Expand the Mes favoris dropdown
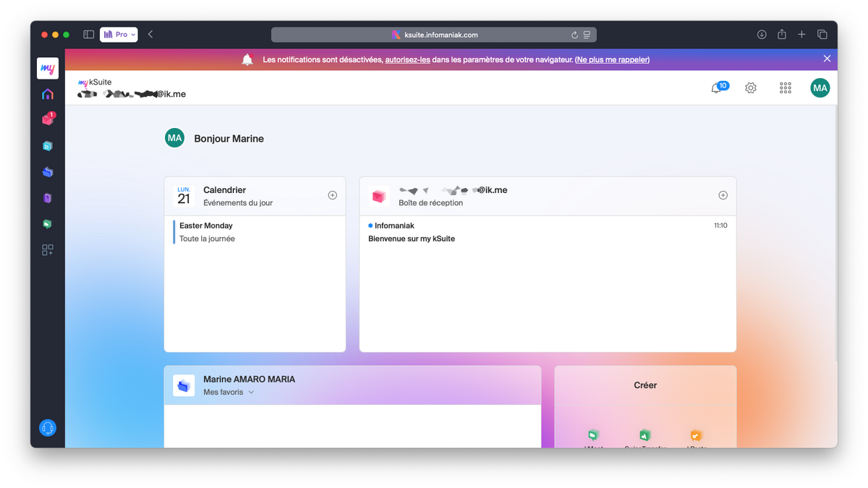This screenshot has height=488, width=868. [229, 392]
